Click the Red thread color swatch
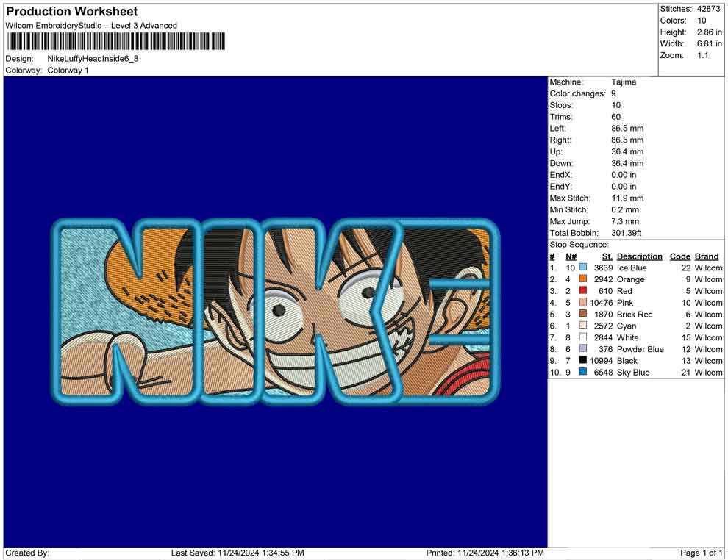Viewport: 728px width, 560px height. tap(582, 290)
